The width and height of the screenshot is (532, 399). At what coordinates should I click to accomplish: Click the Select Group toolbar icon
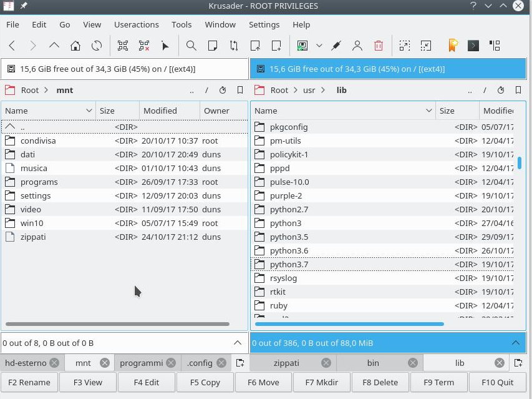click(123, 46)
